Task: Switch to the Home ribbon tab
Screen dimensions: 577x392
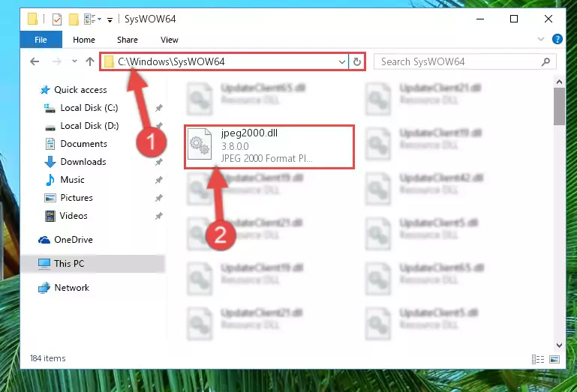Action: (x=84, y=40)
